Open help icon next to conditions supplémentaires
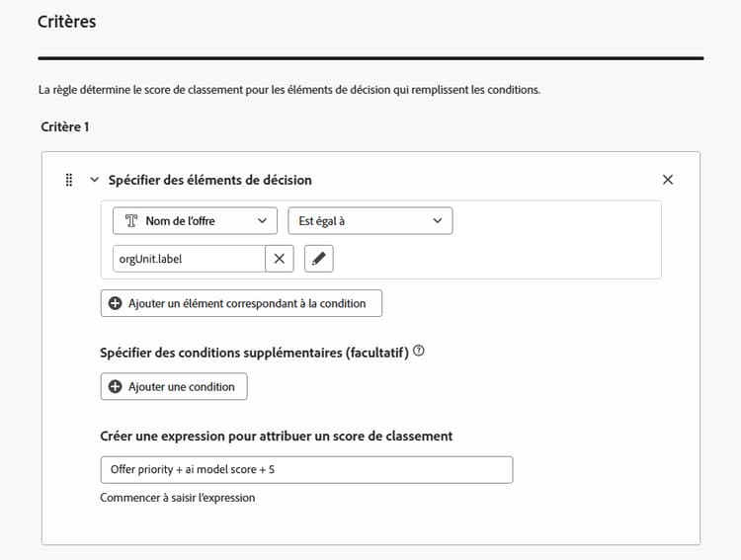This screenshot has height=560, width=741. coord(419,352)
